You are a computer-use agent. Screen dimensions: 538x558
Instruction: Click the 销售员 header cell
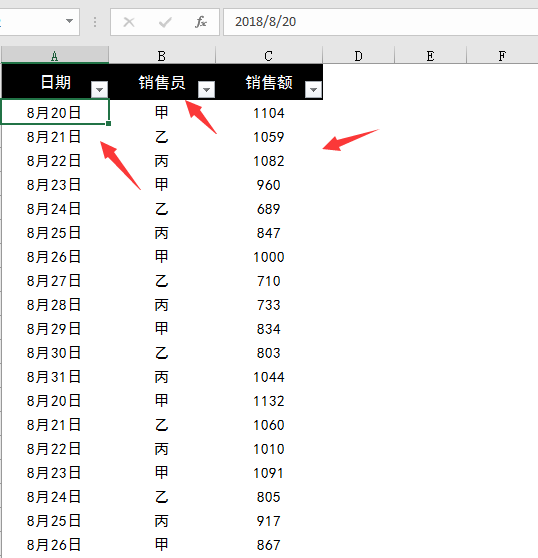(162, 81)
